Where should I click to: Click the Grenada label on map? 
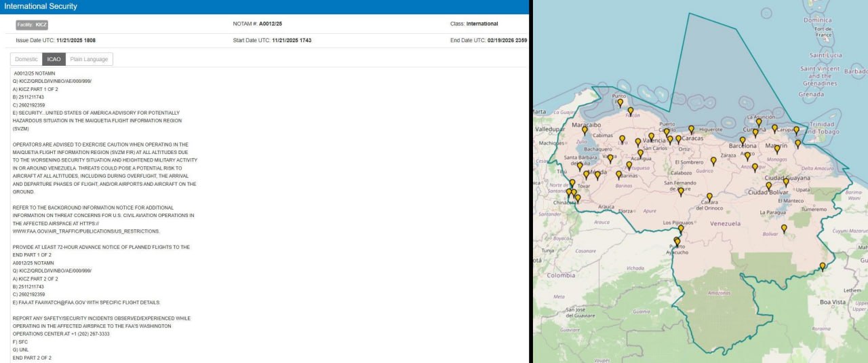coord(811,94)
